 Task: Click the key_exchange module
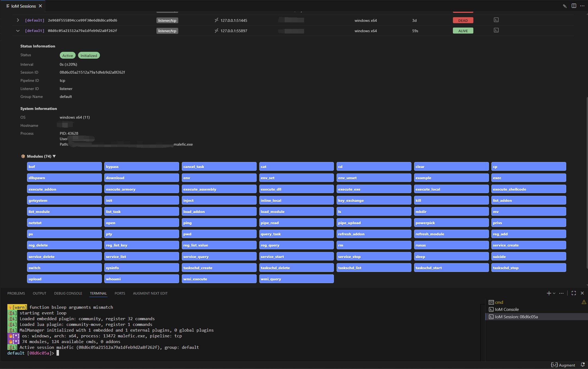tap(374, 200)
